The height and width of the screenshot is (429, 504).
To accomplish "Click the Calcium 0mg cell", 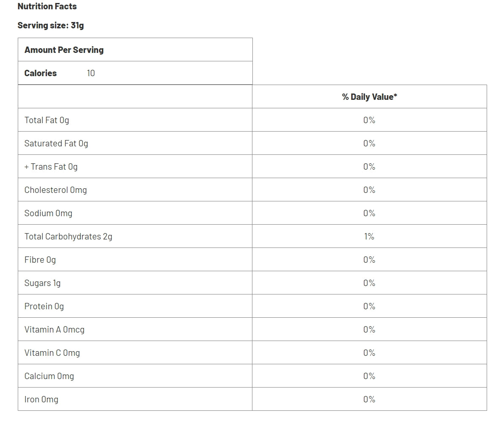I will tap(135, 376).
